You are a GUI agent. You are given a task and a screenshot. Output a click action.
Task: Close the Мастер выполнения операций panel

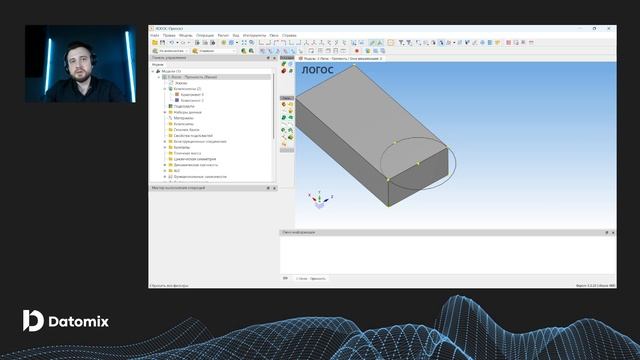(274, 188)
